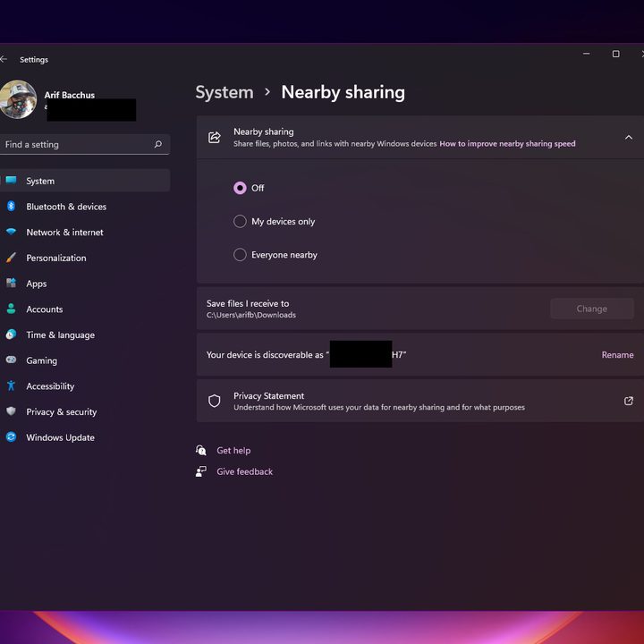Click the magnifier search icon
Image resolution: width=644 pixels, height=644 pixels.
point(158,144)
